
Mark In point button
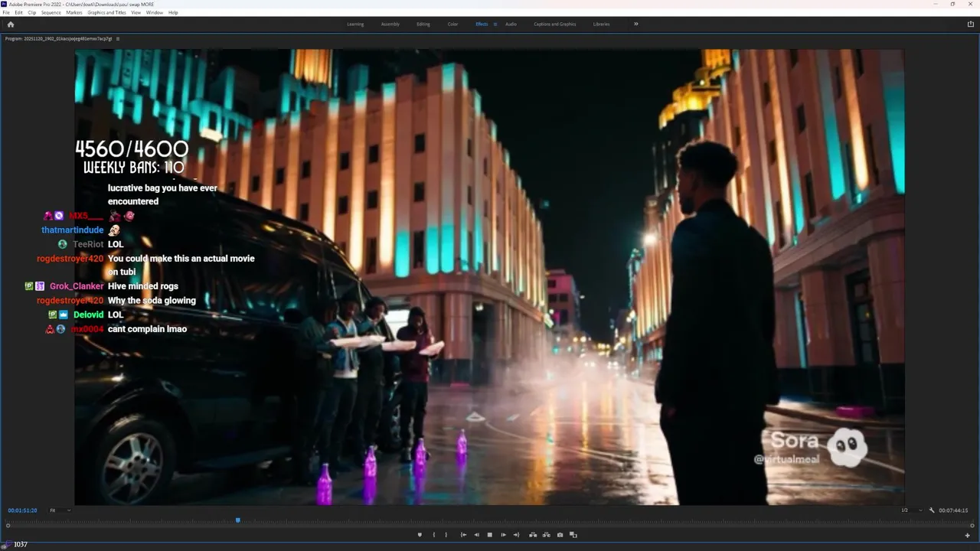pyautogui.click(x=434, y=535)
